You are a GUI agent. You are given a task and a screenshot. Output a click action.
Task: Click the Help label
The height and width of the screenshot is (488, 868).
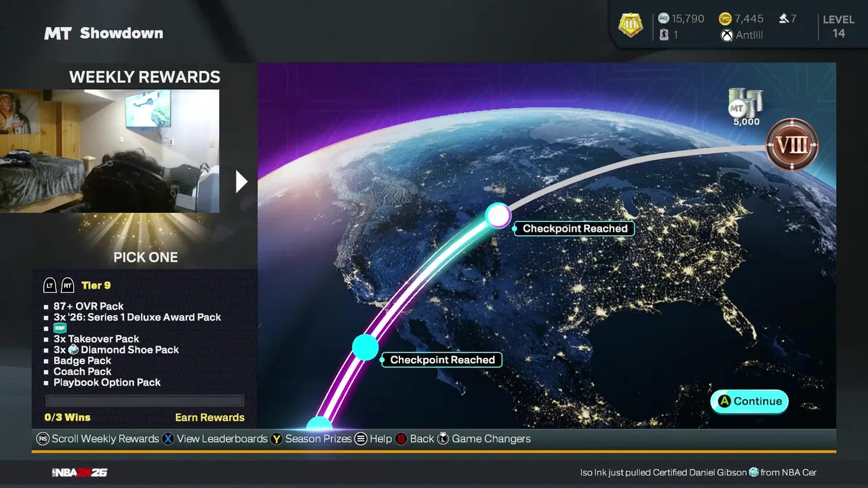tap(381, 439)
